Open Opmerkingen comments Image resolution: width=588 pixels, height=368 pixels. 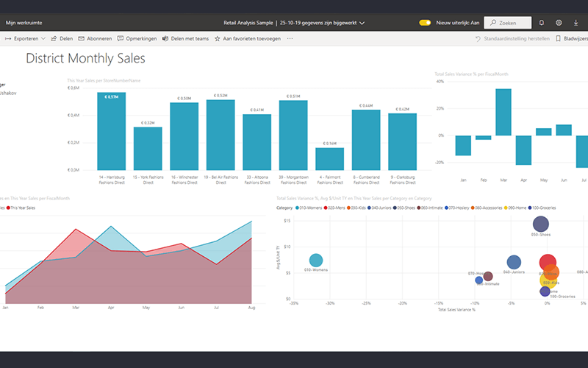click(x=137, y=38)
